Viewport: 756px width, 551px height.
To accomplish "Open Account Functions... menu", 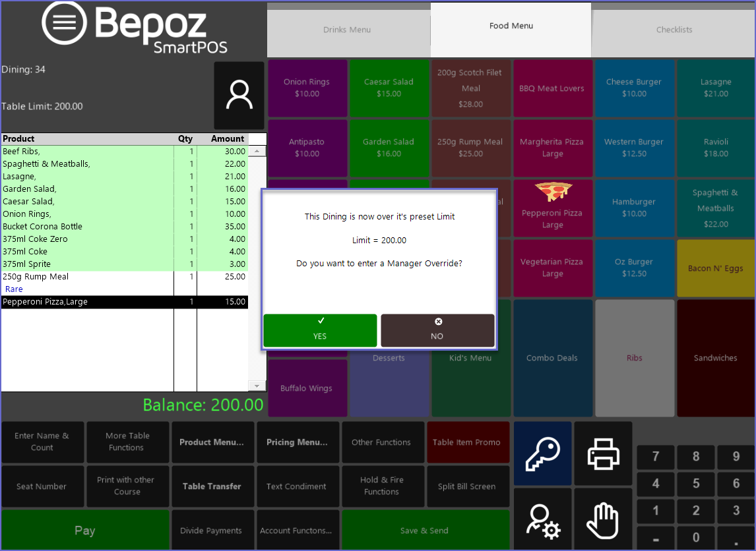I will [296, 531].
